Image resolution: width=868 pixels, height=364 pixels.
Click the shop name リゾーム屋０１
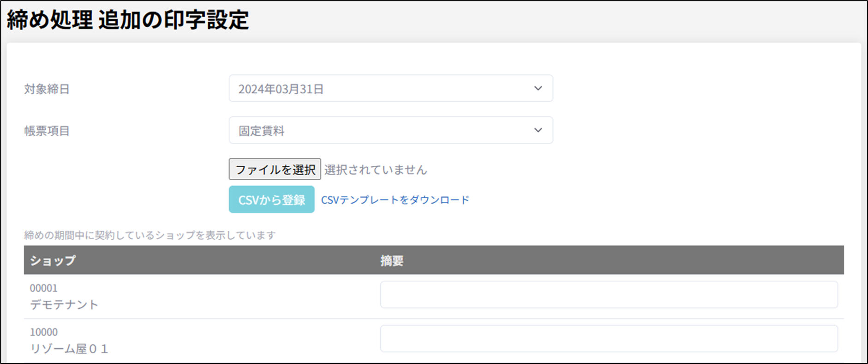pyautogui.click(x=69, y=348)
